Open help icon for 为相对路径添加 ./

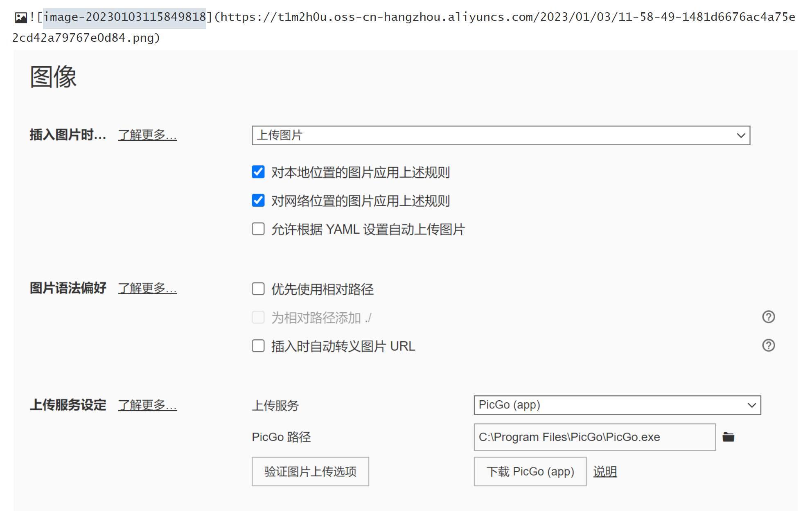pyautogui.click(x=769, y=317)
